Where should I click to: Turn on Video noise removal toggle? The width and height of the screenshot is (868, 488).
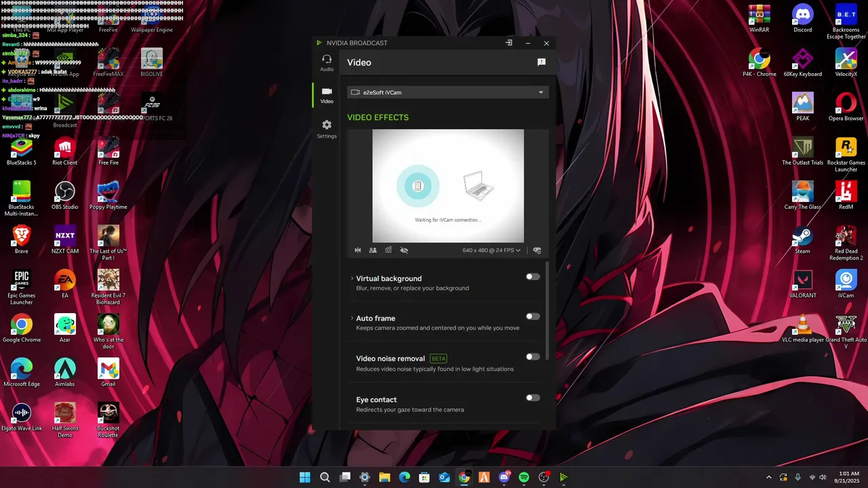coord(533,357)
